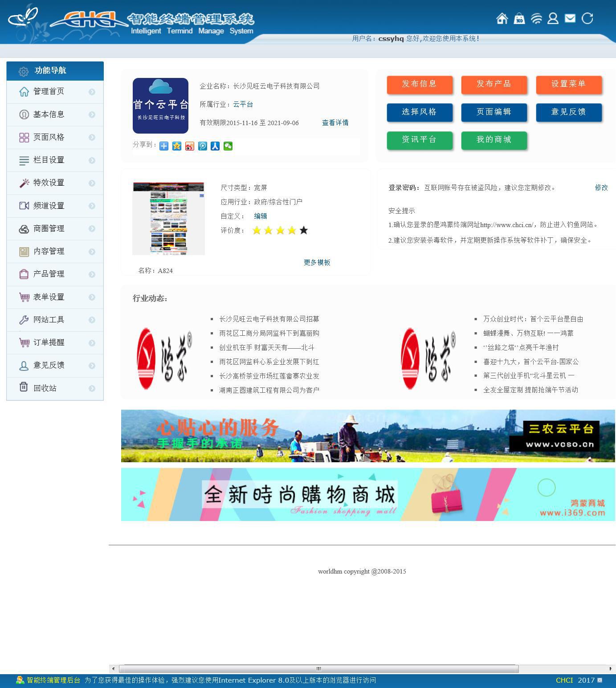616x688 pixels.
Task: Open the 查看详情 link
Action: coord(335,123)
